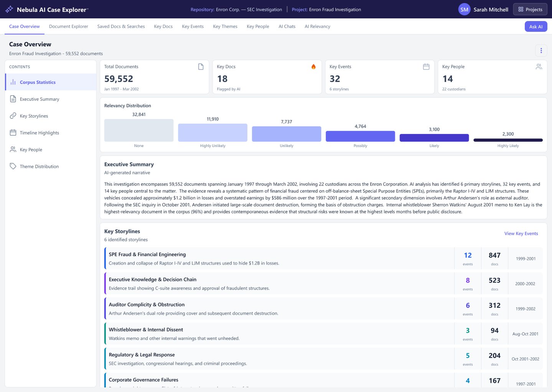The width and height of the screenshot is (552, 392).
Task: Click the Jan 1997 - Mar 2002 date range
Action: coord(122,89)
